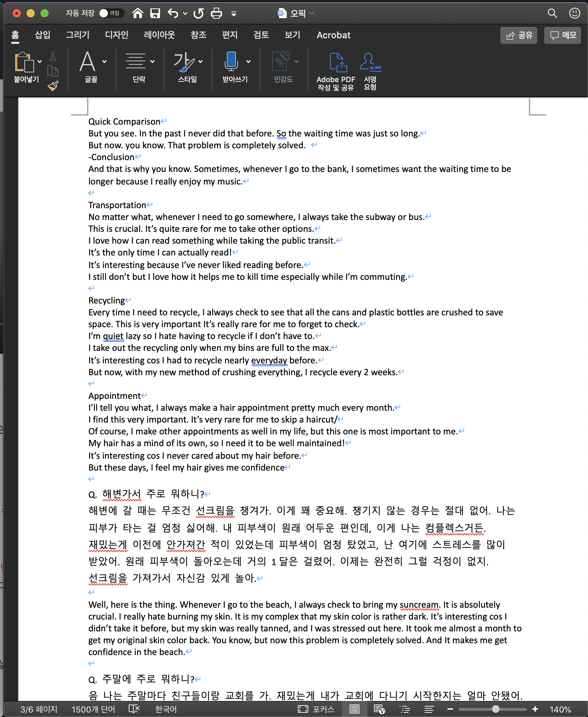
Task: Click the Sensitivity (민감도) icon
Action: (x=281, y=61)
